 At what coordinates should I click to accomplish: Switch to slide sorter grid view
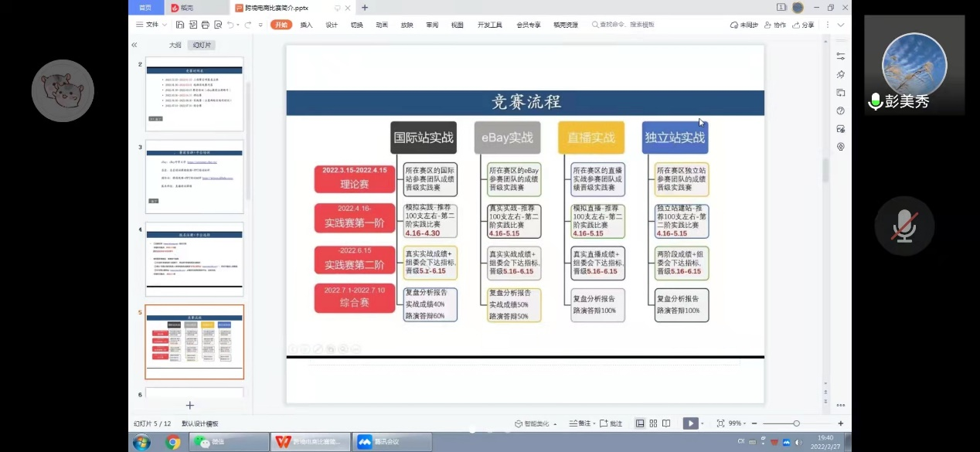(x=653, y=423)
